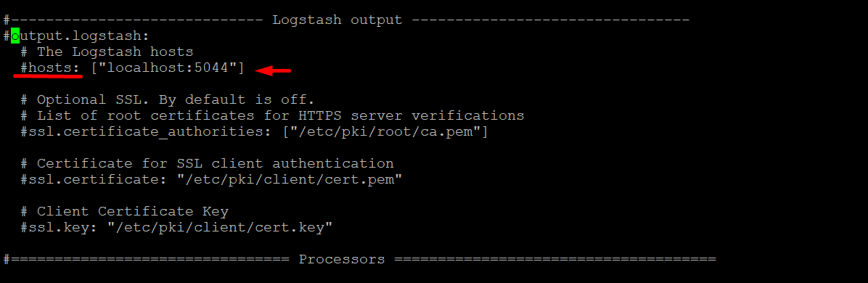The height and width of the screenshot is (283, 868).
Task: Click the hash before output.logstash
Action: point(7,36)
